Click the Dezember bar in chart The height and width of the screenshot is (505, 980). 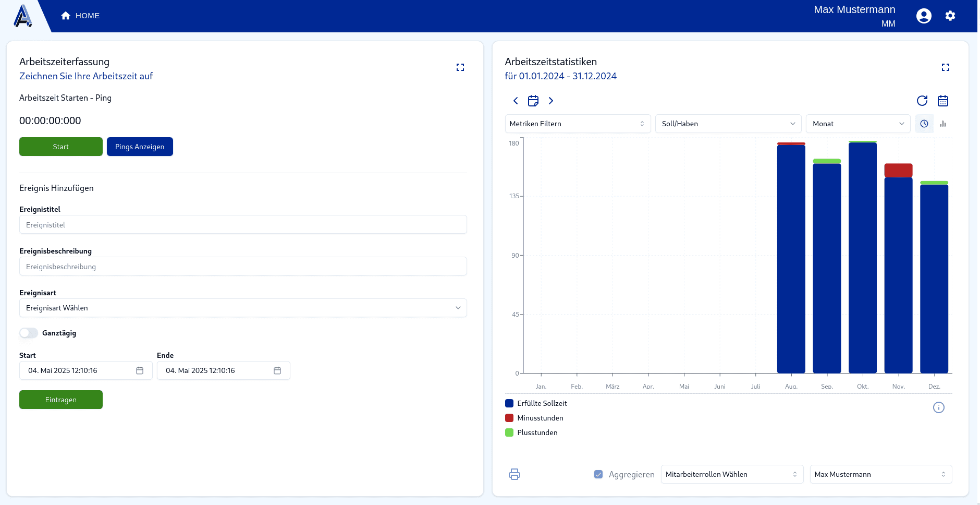tap(934, 277)
